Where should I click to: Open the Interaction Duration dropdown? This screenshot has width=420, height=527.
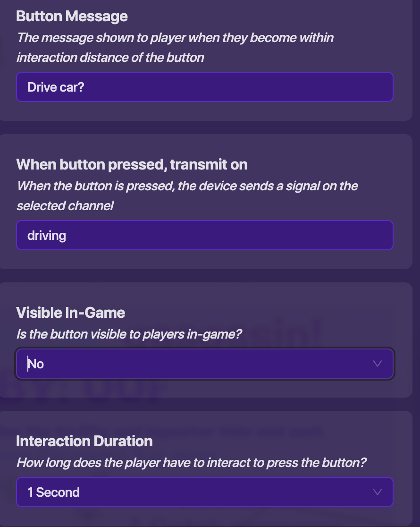pyautogui.click(x=204, y=492)
